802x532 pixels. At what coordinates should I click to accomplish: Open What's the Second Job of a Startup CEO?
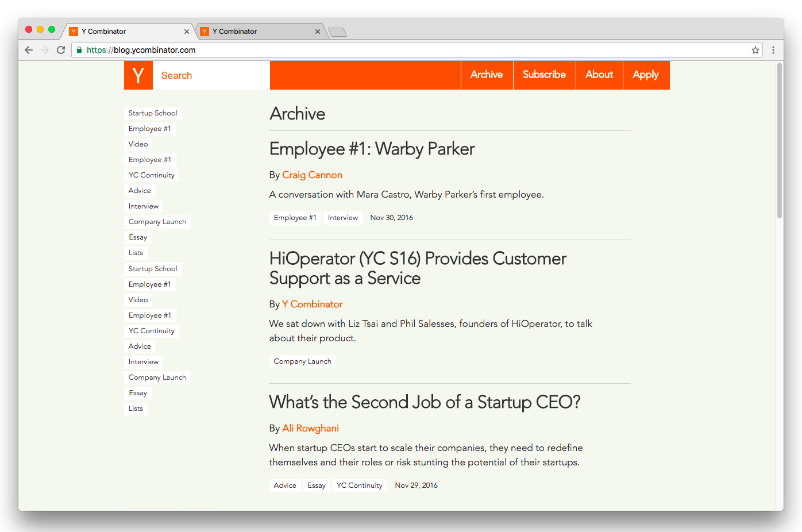[x=425, y=402]
